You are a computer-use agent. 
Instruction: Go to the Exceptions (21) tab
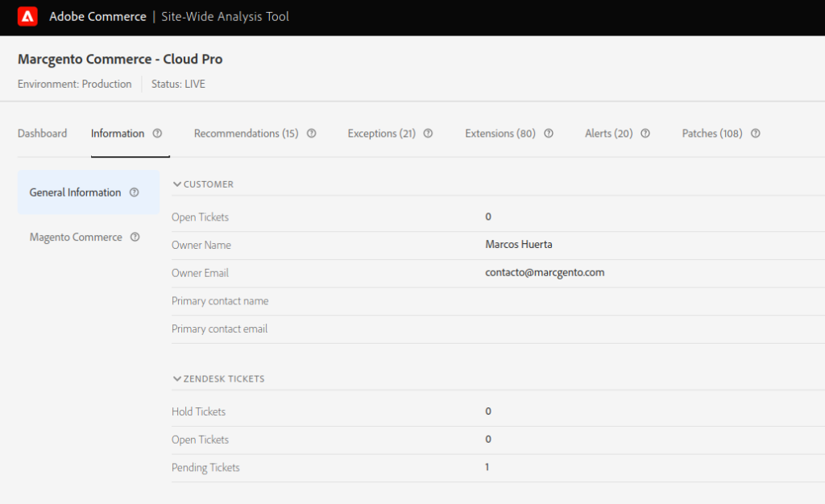381,134
